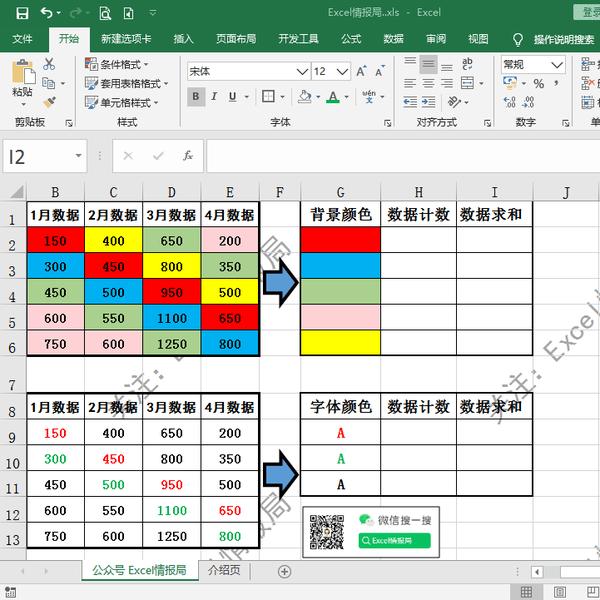600x600 pixels.
Task: Switch to the 插入 tab
Action: [183, 39]
